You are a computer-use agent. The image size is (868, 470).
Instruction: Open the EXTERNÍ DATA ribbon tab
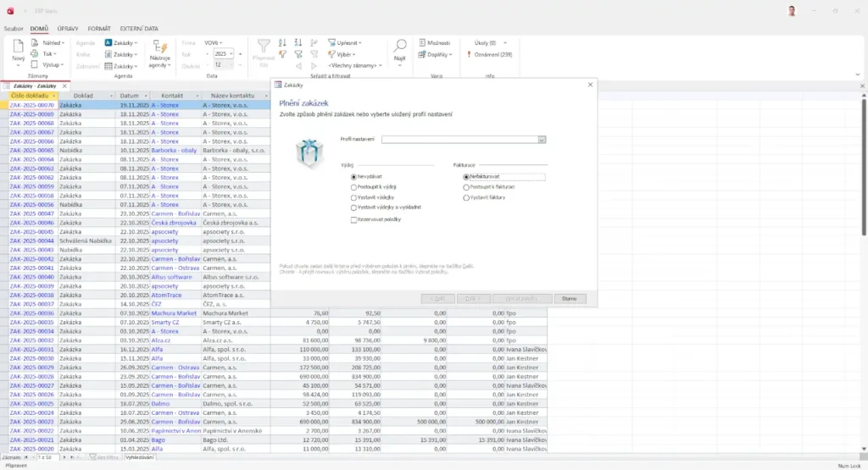tap(139, 28)
